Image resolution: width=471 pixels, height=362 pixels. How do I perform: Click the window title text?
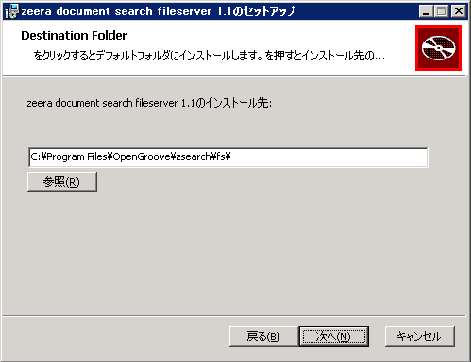coord(159,12)
